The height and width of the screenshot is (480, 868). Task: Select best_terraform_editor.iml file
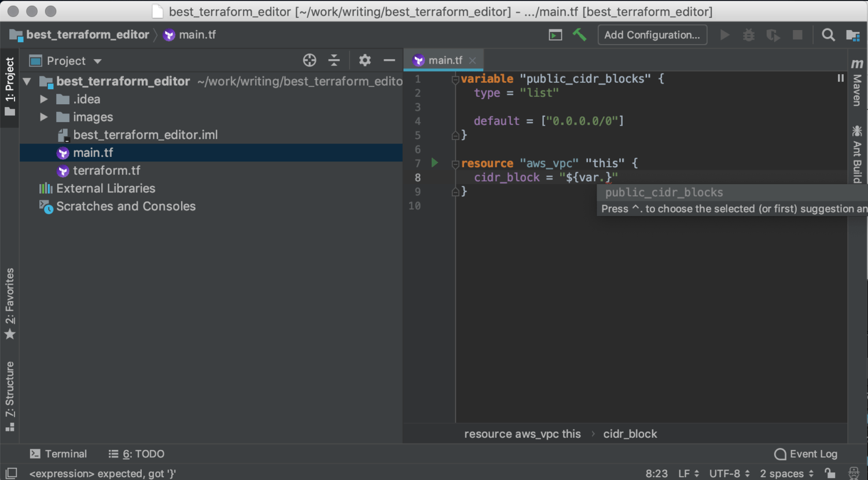(x=145, y=135)
